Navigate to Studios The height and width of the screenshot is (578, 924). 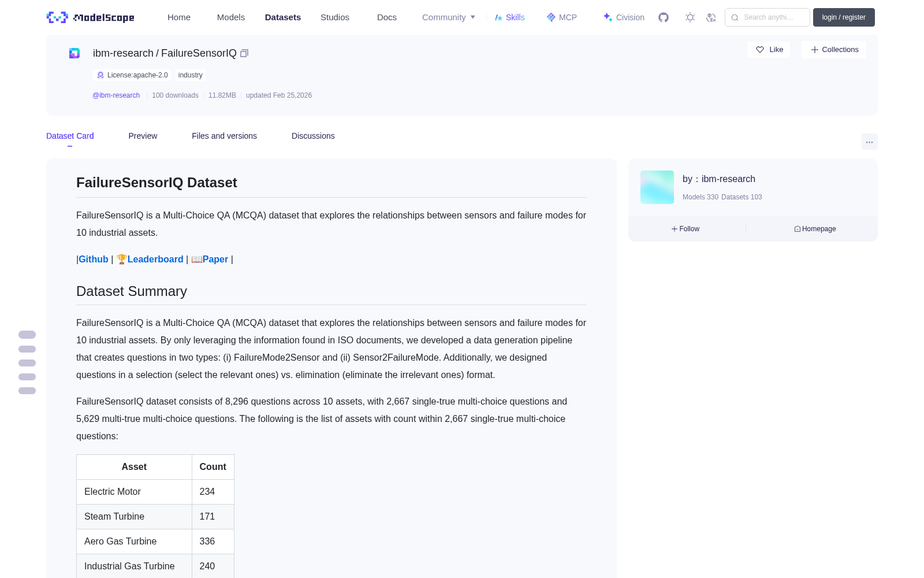(335, 17)
